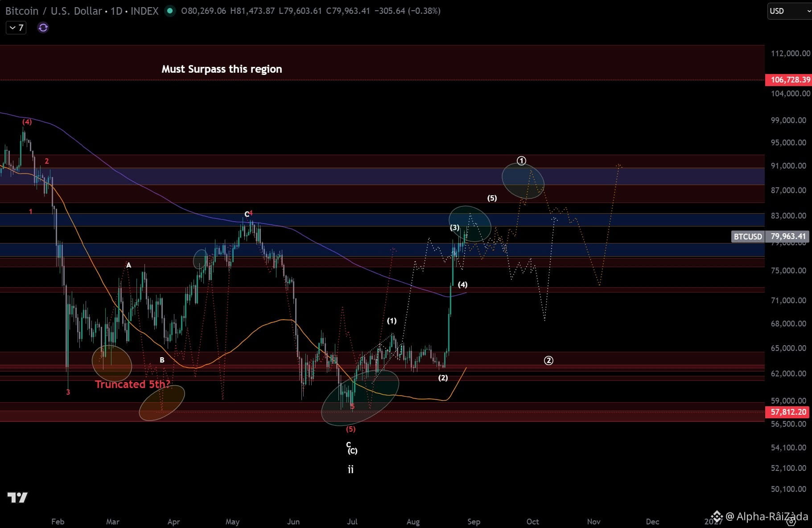Click the 52,100.00 price axis label
This screenshot has width=812, height=528.
[x=788, y=468]
